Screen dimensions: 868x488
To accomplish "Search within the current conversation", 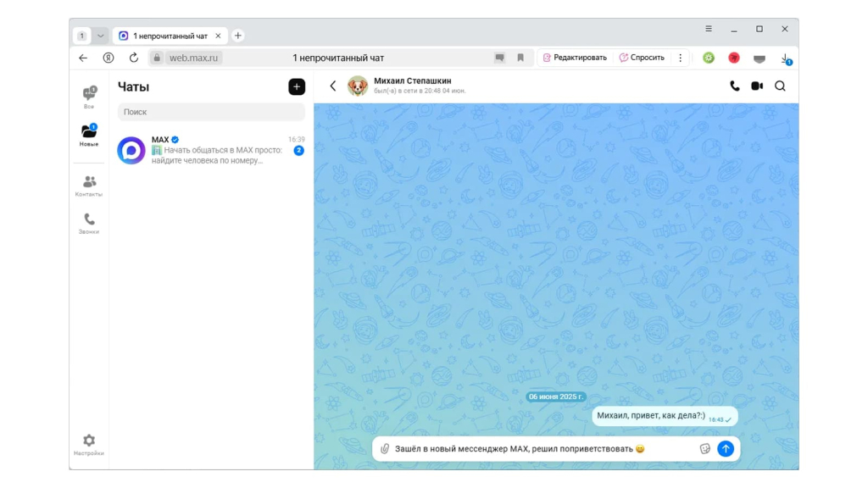I will click(780, 86).
